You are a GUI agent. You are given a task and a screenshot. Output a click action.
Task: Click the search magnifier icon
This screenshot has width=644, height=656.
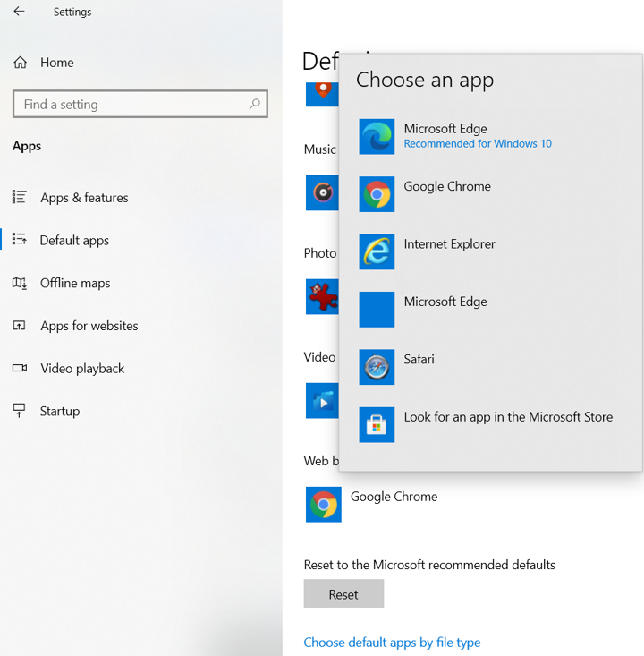[x=254, y=104]
